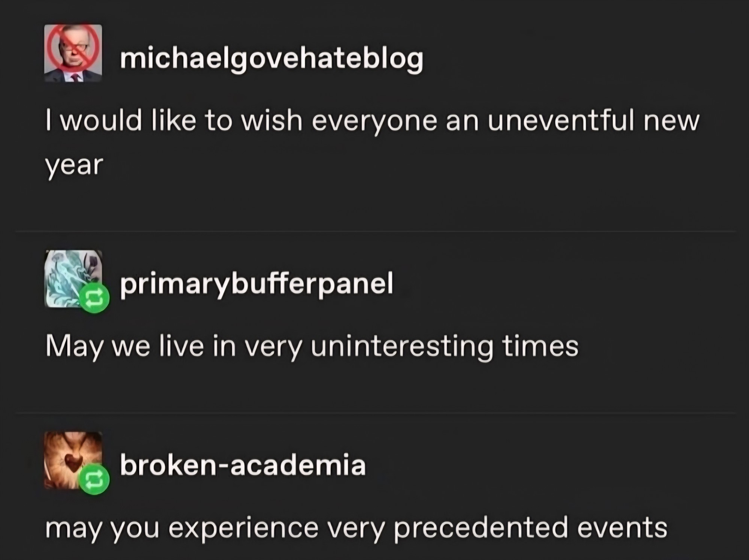The image size is (749, 560).
Task: Click the green reblog badge on primarybufferpanel's avatar
Action: click(x=95, y=298)
